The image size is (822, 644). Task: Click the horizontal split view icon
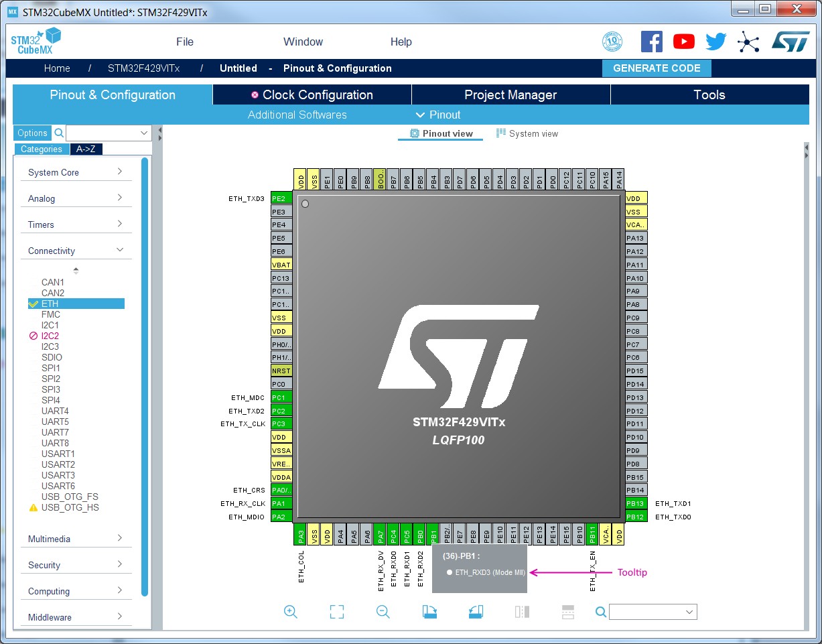pos(568,611)
